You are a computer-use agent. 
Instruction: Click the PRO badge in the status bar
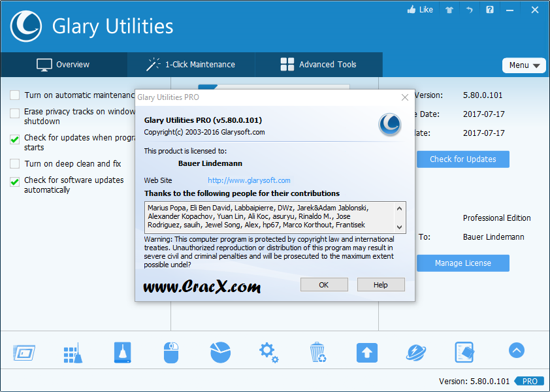(x=529, y=381)
